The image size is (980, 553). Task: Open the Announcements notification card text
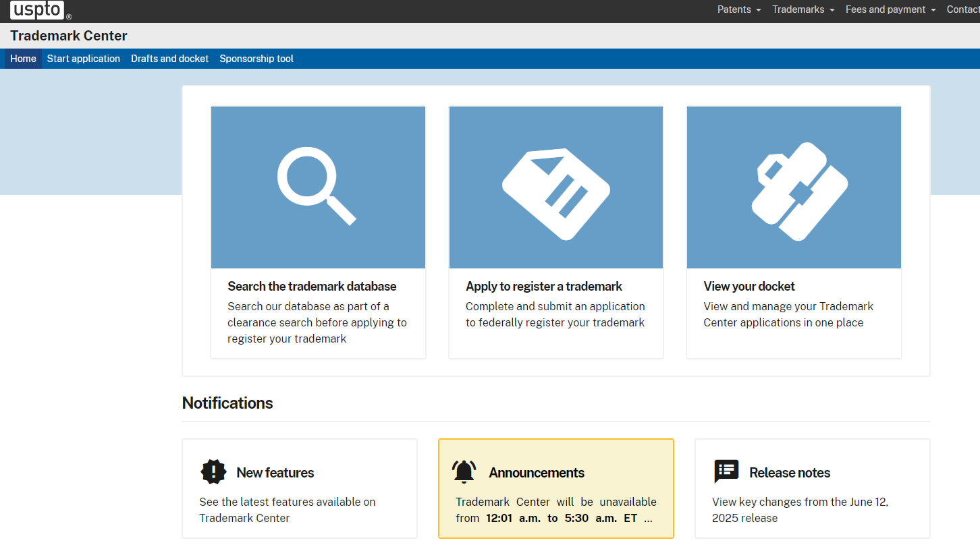point(555,510)
